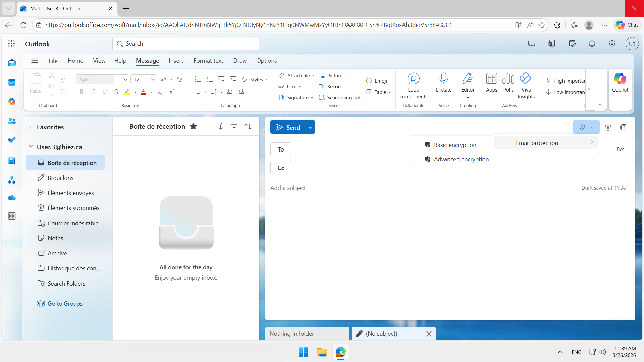Toggle bulleted list formatting

click(x=198, y=79)
